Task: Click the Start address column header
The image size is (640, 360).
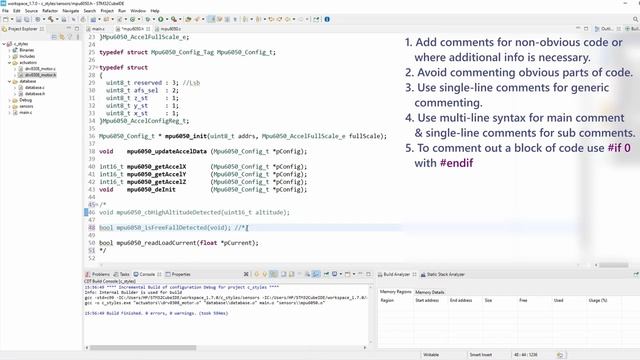Action: (427, 300)
